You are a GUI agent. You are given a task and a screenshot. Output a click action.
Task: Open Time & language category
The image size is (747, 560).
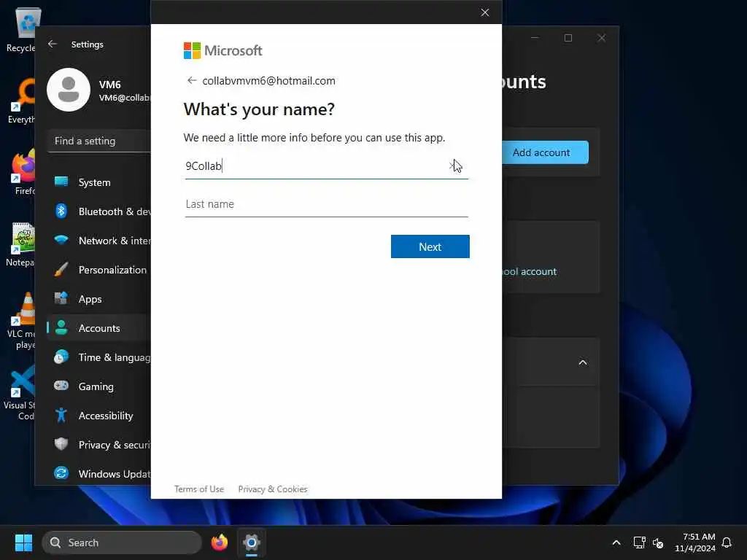(99, 357)
